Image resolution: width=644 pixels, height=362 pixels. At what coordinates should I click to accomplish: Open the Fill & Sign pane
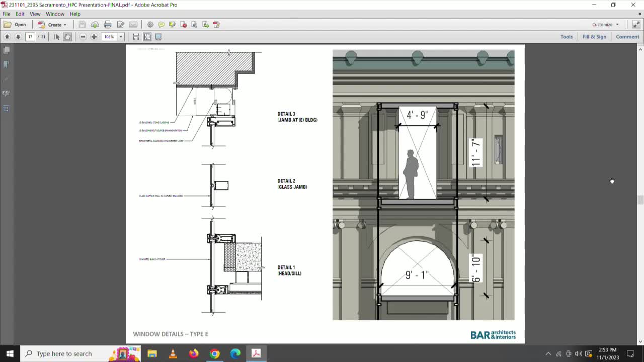click(x=594, y=37)
